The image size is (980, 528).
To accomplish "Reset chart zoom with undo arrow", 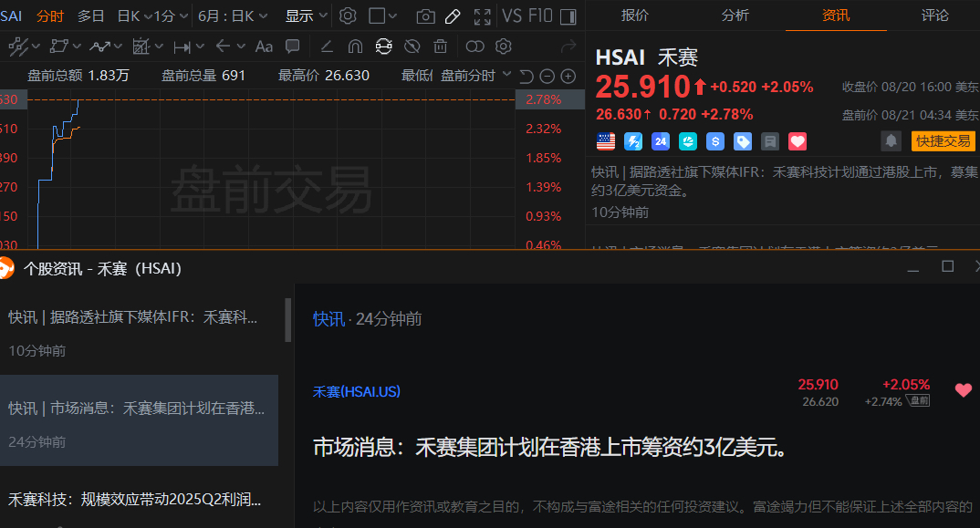I will pos(526,77).
